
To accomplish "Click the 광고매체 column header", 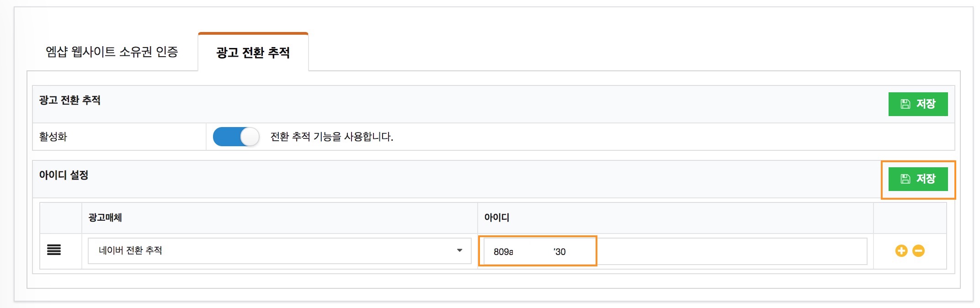I will pyautogui.click(x=105, y=218).
